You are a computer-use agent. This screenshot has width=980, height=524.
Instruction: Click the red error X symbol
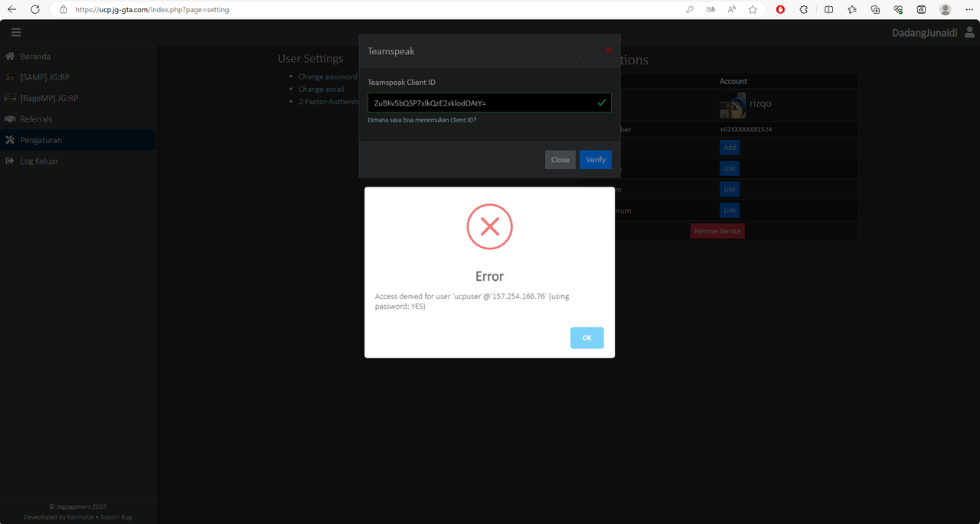(x=490, y=226)
